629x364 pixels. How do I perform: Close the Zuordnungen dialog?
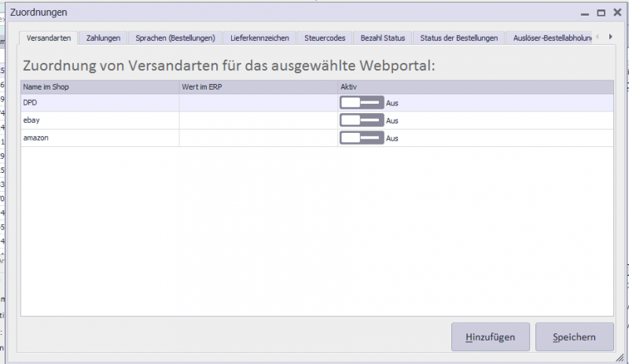pos(616,13)
